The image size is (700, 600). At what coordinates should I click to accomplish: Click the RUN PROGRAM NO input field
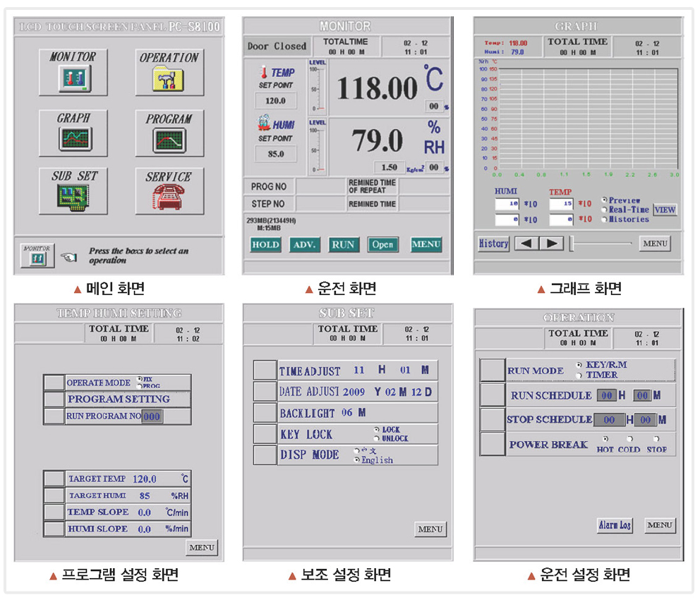pyautogui.click(x=152, y=416)
